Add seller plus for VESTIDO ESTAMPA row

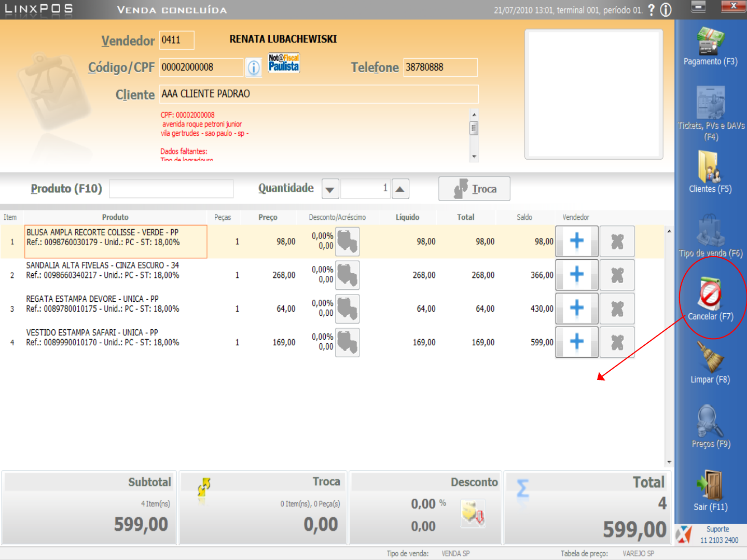(x=577, y=342)
